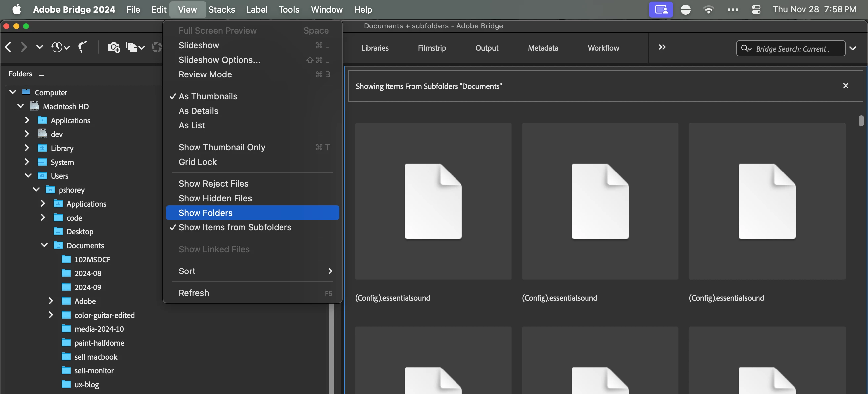Select Show Folders menu item
This screenshot has height=394, width=868.
[x=205, y=213]
